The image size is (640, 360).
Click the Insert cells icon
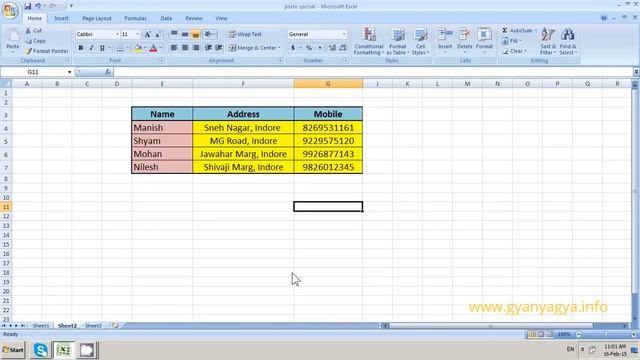[x=445, y=35]
